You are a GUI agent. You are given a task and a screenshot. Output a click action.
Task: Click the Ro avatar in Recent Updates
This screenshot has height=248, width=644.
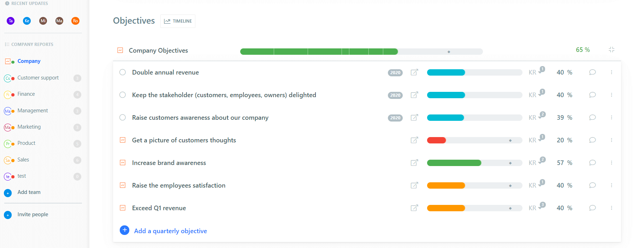(75, 20)
